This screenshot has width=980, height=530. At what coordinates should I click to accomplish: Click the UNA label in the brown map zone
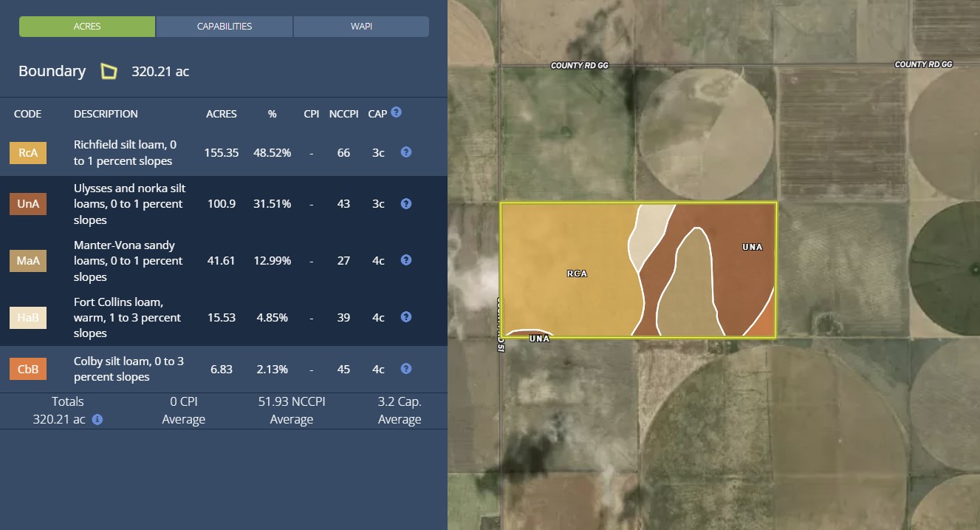(x=752, y=247)
